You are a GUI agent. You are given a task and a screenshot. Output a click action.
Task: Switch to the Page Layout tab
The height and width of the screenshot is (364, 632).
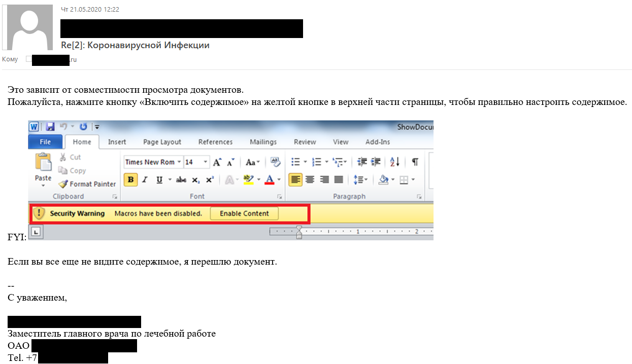[162, 142]
